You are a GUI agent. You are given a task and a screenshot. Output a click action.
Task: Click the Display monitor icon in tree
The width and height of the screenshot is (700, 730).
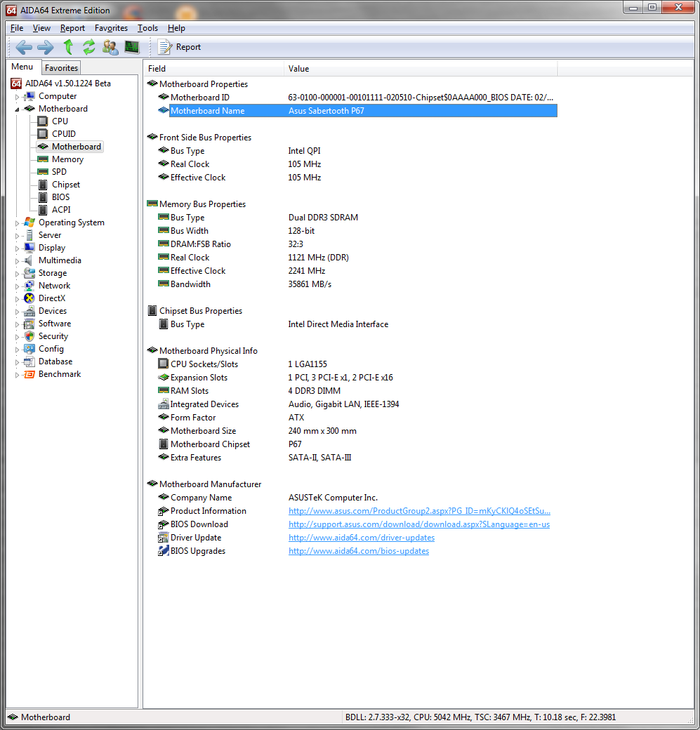coord(29,247)
